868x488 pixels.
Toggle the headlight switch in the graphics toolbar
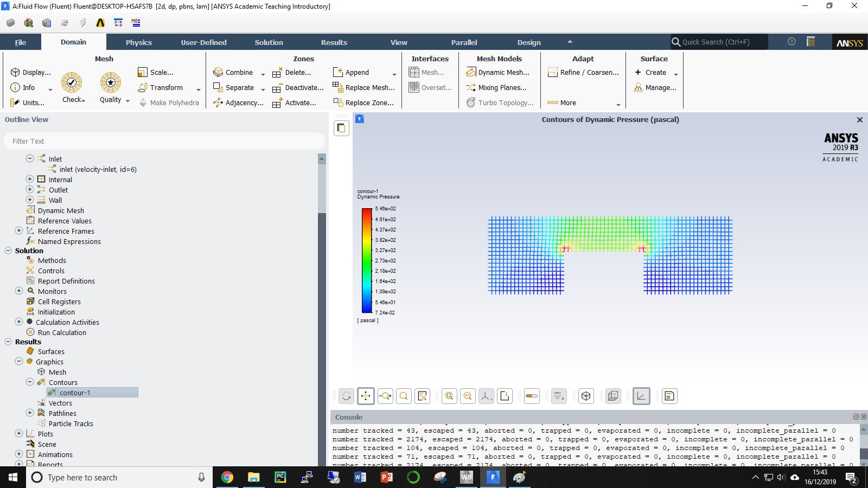pyautogui.click(x=532, y=396)
